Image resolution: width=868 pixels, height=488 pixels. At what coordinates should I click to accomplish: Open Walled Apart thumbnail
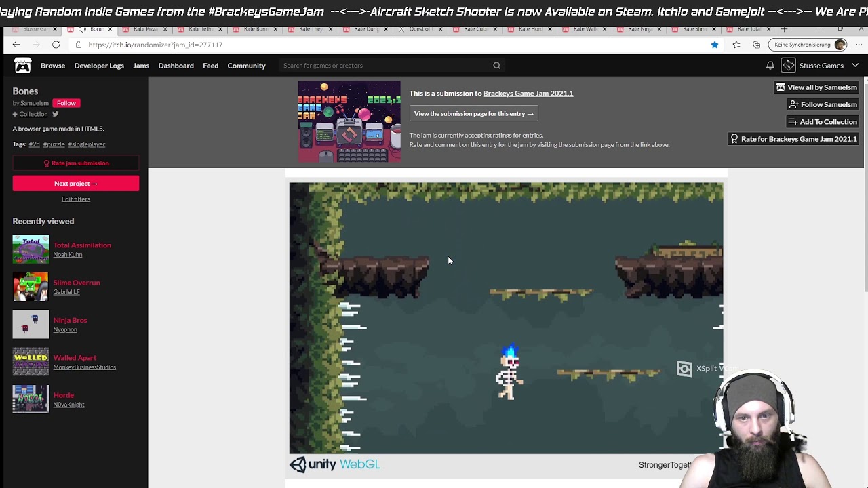click(31, 362)
